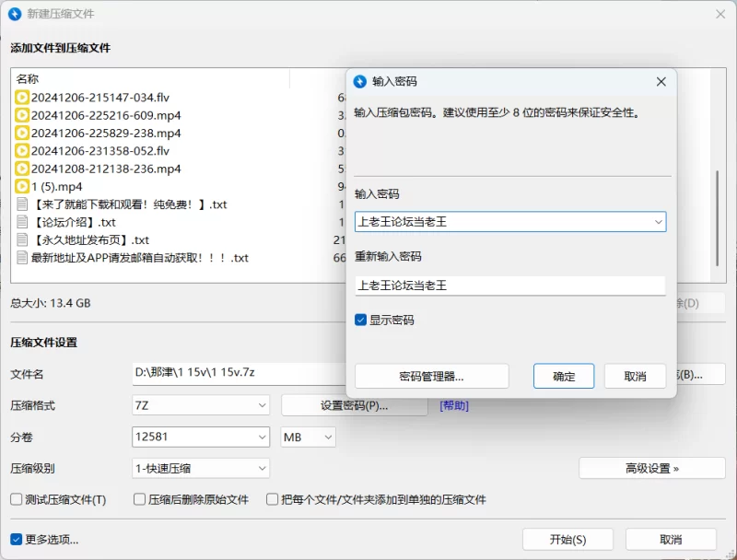The height and width of the screenshot is (560, 737).
Task: Select file 20241206-231358-052.flv
Action: coord(100,151)
